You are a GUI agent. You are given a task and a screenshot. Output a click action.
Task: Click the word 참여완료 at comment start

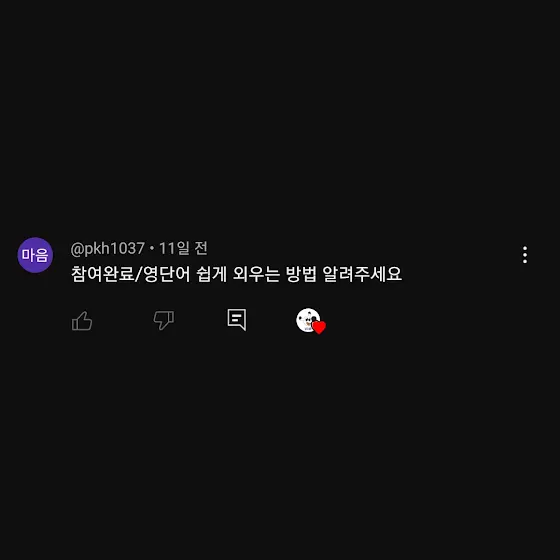click(x=102, y=274)
